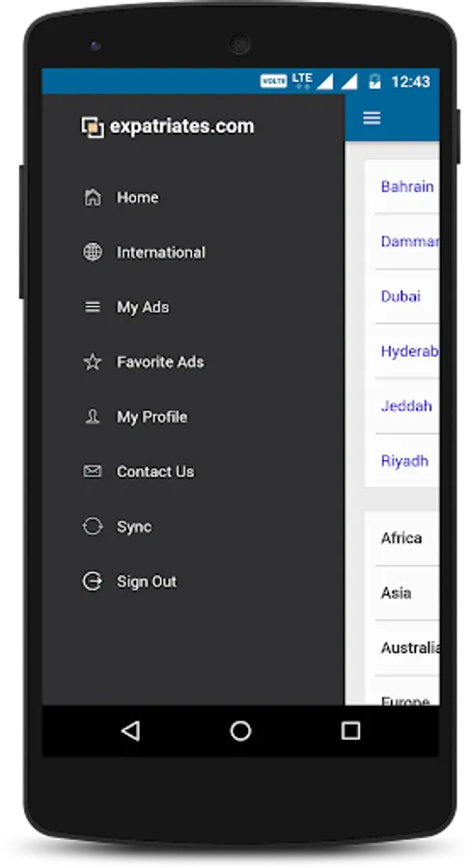
Task: Open the Dammam location link
Action: click(409, 241)
